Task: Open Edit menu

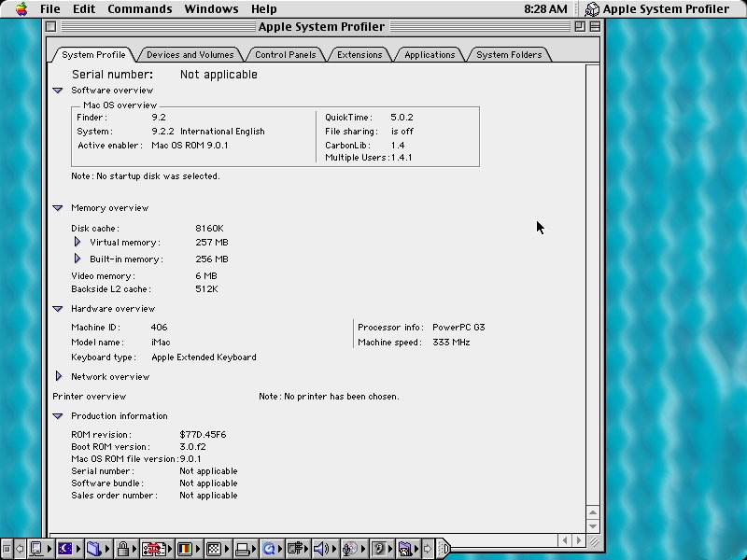Action: coord(84,8)
